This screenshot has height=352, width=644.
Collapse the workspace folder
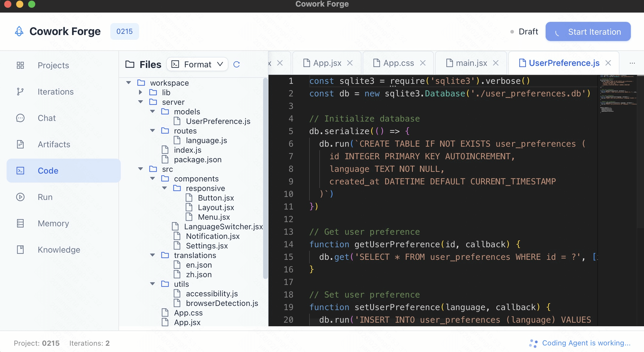tap(129, 83)
